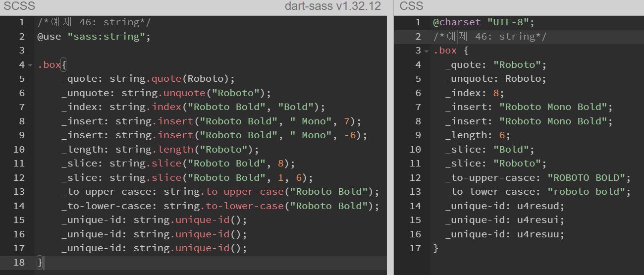The width and height of the screenshot is (644, 275).
Task: Click the u4resuu unique-id output
Action: (538, 234)
